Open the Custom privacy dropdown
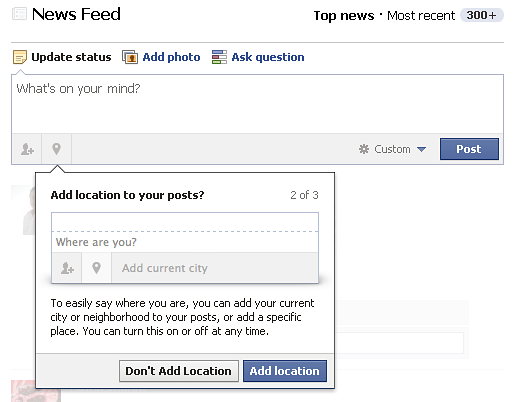Screen dimensions: 515x402 click(392, 149)
